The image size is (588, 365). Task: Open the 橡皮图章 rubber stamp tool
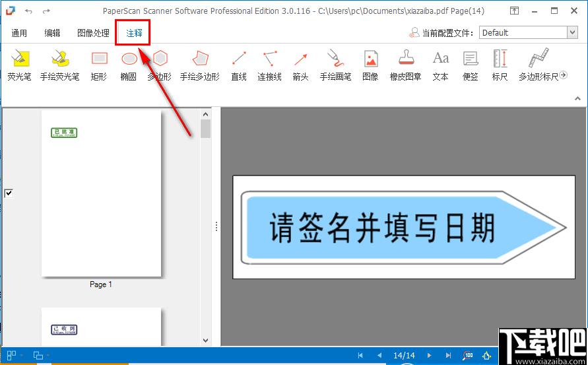tap(406, 65)
